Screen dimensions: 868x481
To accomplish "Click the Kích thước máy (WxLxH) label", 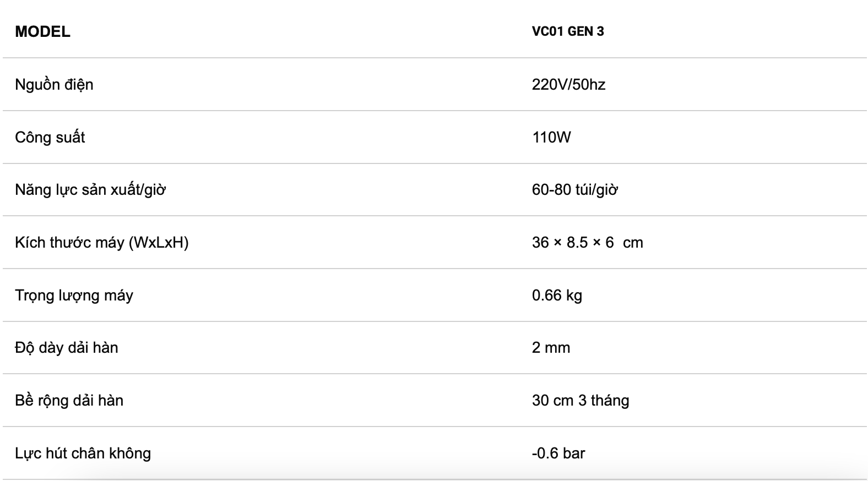I will (102, 242).
